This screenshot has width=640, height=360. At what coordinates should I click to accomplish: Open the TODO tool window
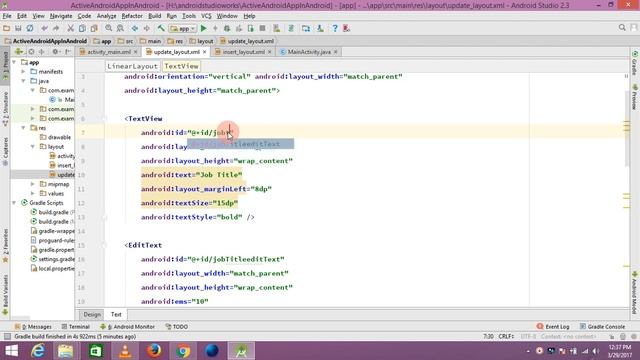click(177, 327)
